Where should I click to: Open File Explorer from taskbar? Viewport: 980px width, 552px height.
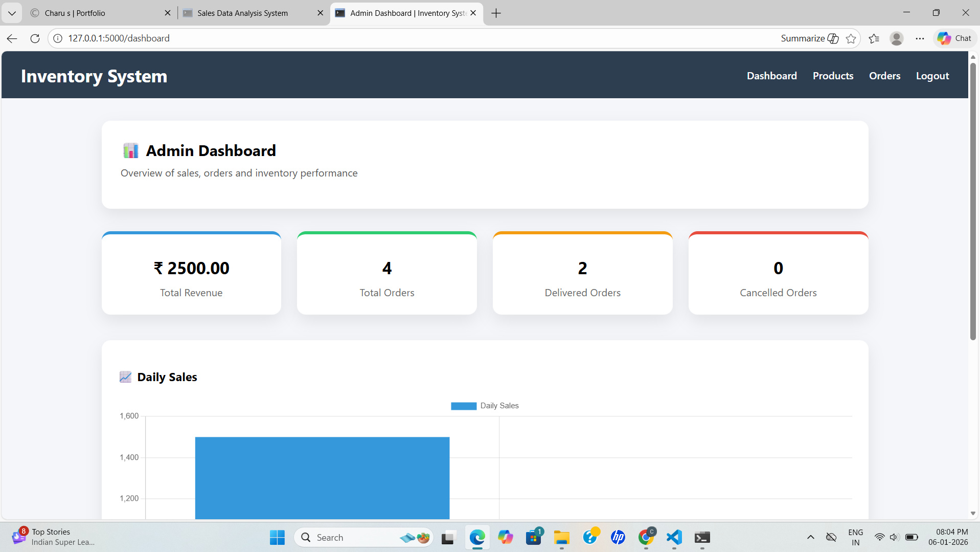[x=561, y=537]
